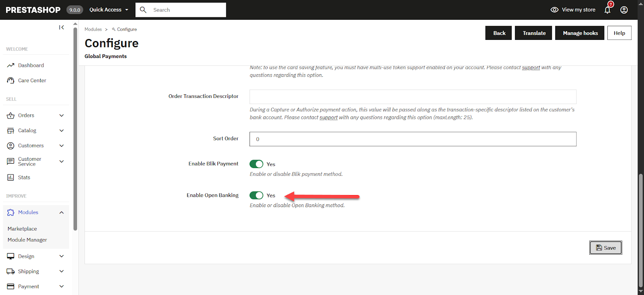
Task: Click the Dashboard trend icon
Action: point(11,65)
